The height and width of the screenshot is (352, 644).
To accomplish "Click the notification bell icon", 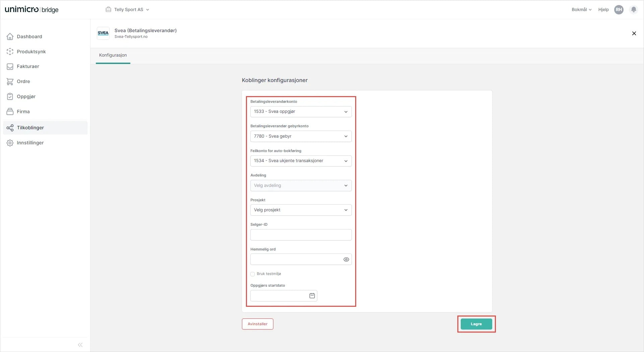I will [x=633, y=10].
